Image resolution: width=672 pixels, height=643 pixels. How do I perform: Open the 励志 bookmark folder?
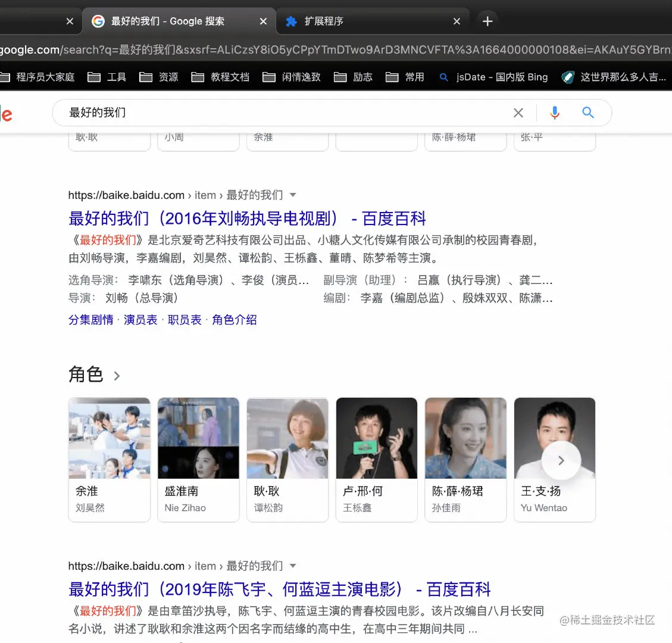click(354, 77)
